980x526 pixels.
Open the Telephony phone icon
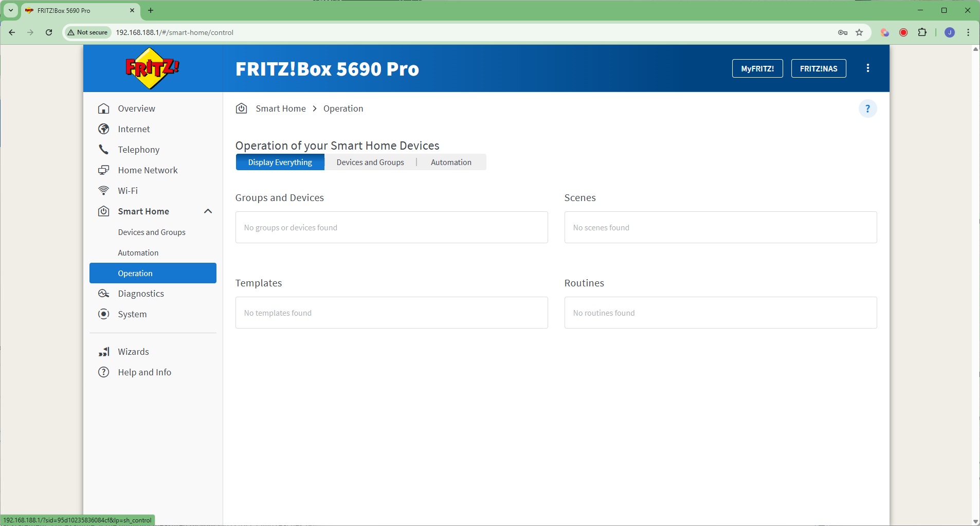[104, 150]
